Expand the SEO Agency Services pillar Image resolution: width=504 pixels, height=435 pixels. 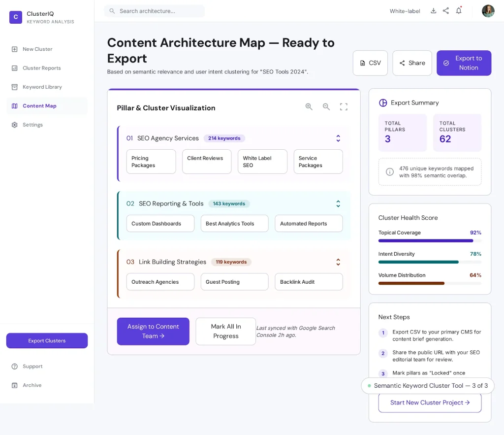pos(338,138)
